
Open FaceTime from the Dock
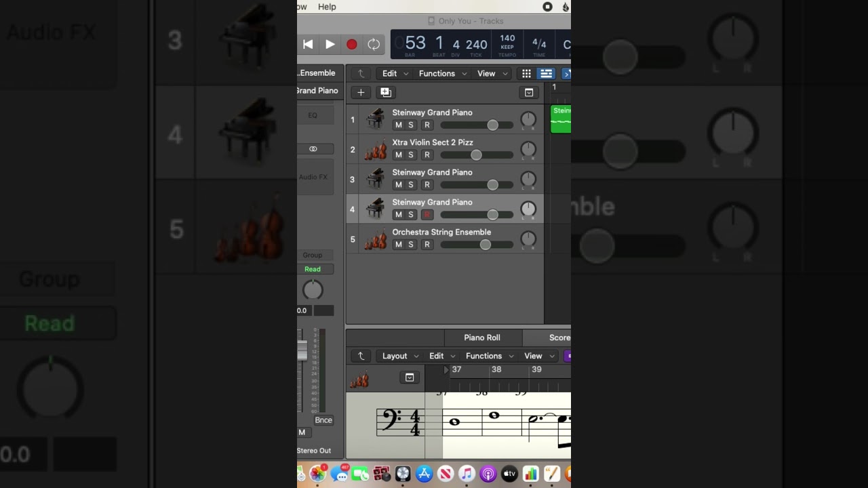(360, 474)
